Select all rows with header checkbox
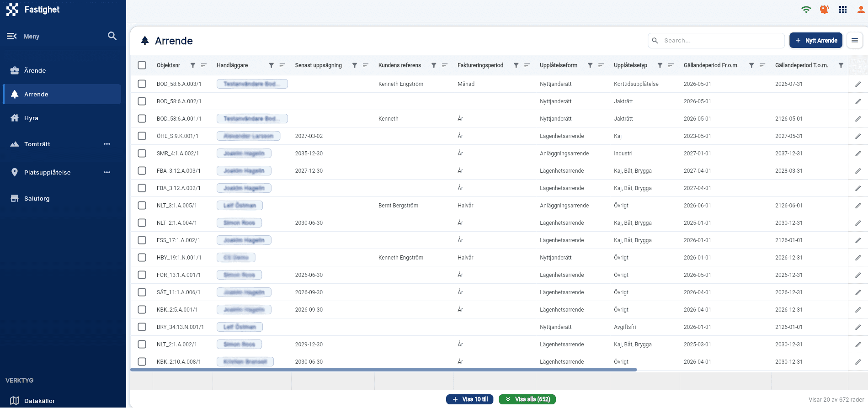The image size is (868, 408). (x=142, y=65)
